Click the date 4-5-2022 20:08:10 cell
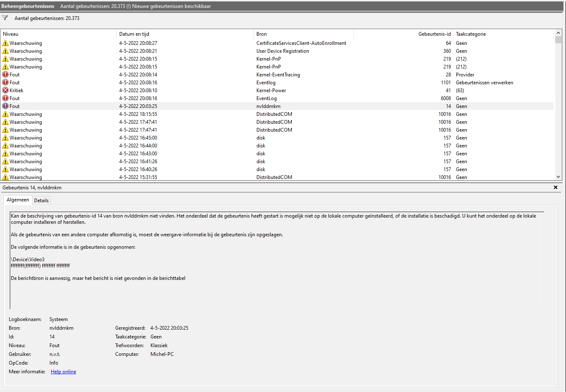The image size is (566, 392). [138, 91]
